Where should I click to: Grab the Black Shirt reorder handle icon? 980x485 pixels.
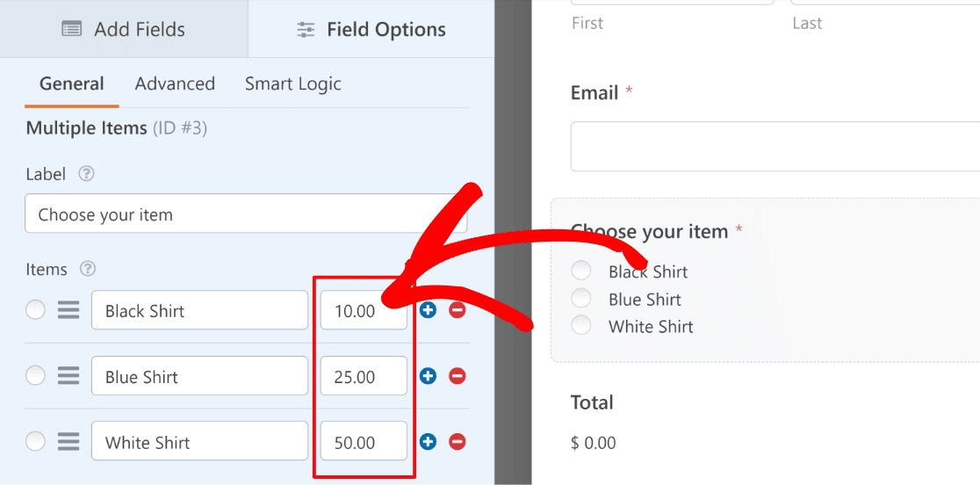pos(68,310)
